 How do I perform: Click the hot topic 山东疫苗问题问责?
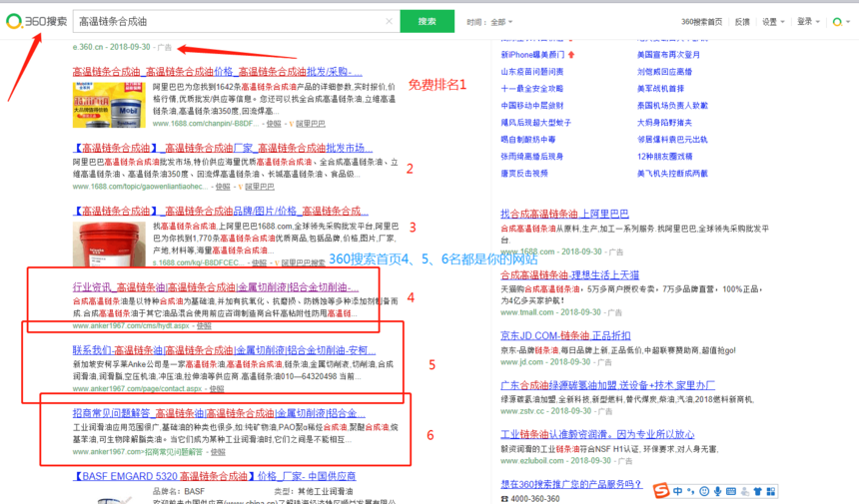[532, 72]
